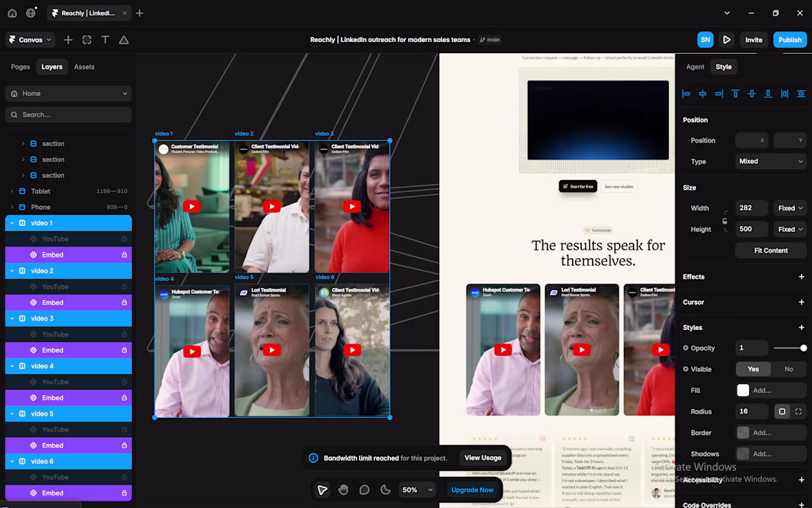This screenshot has height=508, width=812.
Task: Switch to the Layers tab
Action: pyautogui.click(x=52, y=66)
